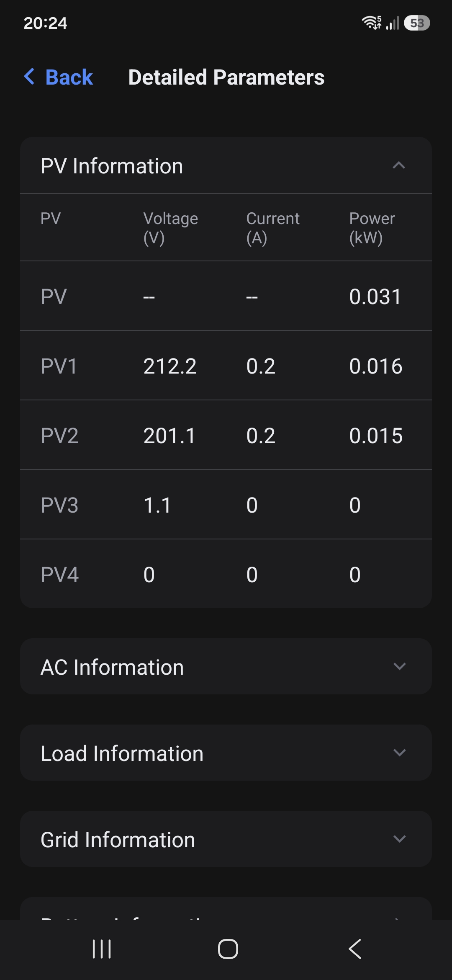Tap the blue back chevron icon
452x980 pixels.
point(29,77)
